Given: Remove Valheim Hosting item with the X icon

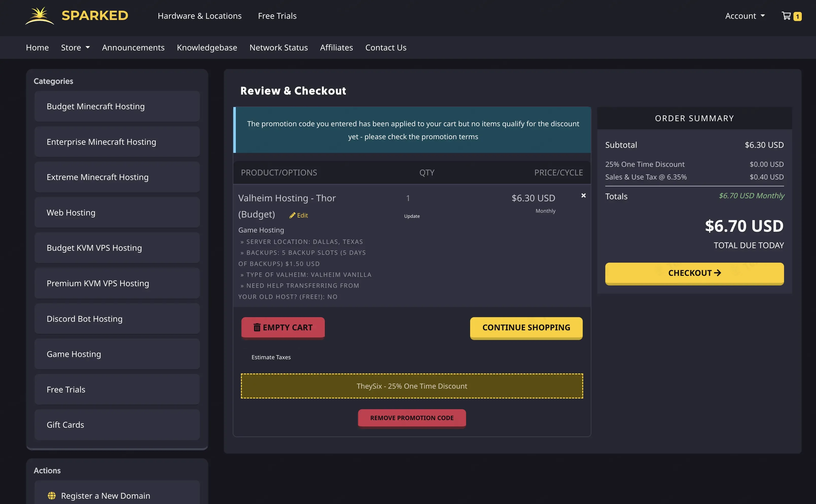Looking at the screenshot, I should click(583, 196).
